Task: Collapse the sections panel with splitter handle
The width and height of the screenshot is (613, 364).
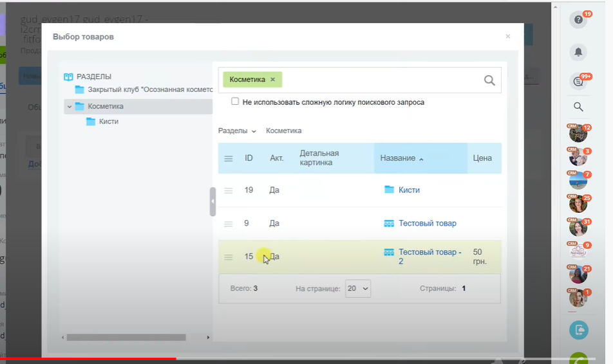Action: (x=212, y=201)
